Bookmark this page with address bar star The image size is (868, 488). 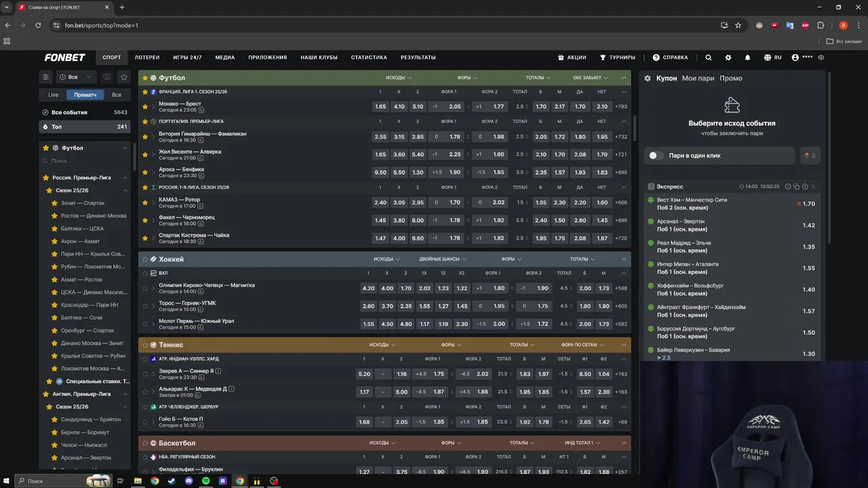pyautogui.click(x=738, y=25)
